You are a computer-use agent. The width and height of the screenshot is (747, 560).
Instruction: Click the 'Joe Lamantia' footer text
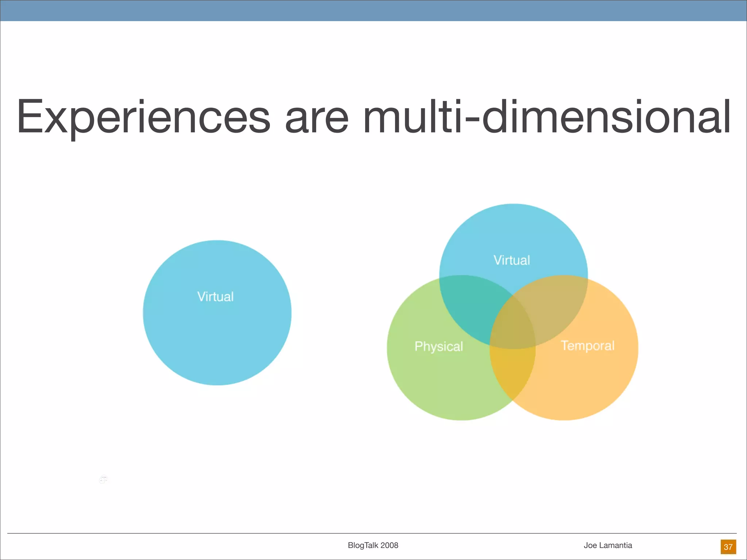point(608,545)
